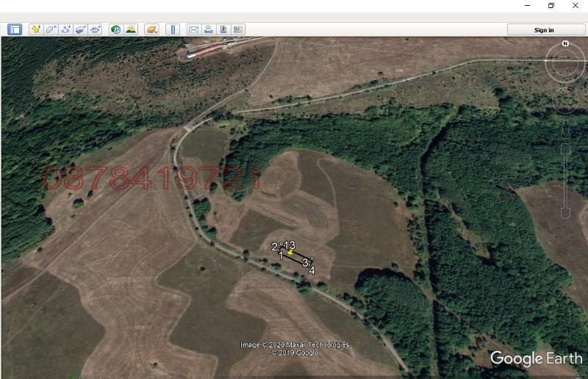Click the Move pan joystick circle
The width and height of the screenshot is (588, 379).
[565, 99]
